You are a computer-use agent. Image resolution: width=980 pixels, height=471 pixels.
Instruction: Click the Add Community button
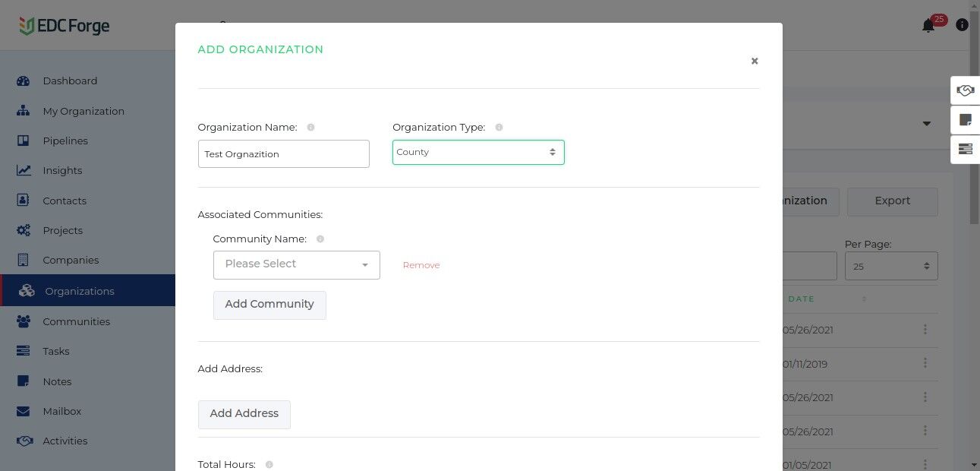tap(269, 305)
